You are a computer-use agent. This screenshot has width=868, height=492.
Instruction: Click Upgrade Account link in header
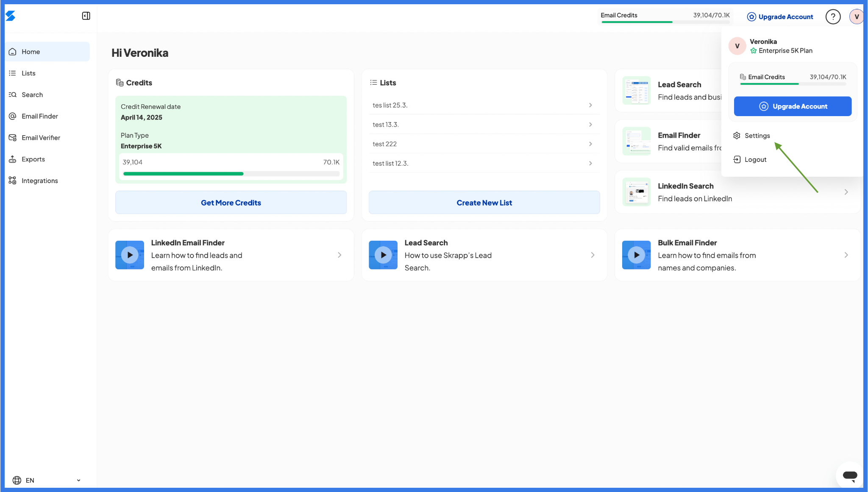pos(780,17)
